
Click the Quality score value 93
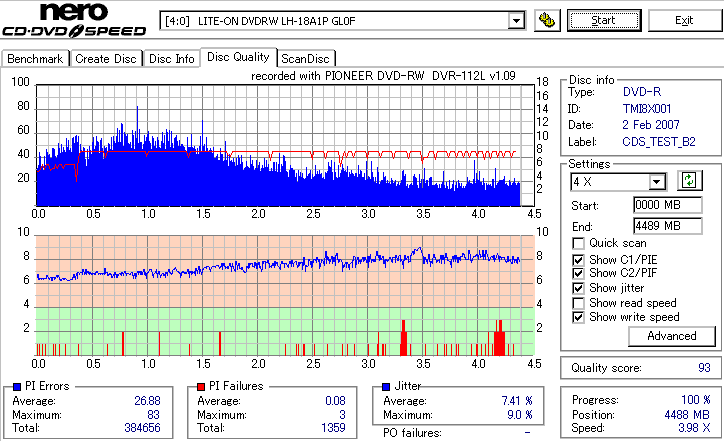pos(704,368)
